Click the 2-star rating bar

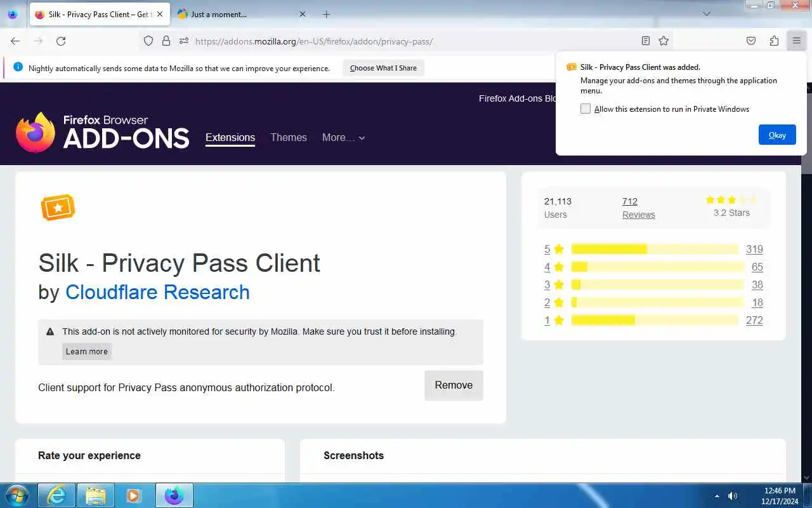(657, 302)
